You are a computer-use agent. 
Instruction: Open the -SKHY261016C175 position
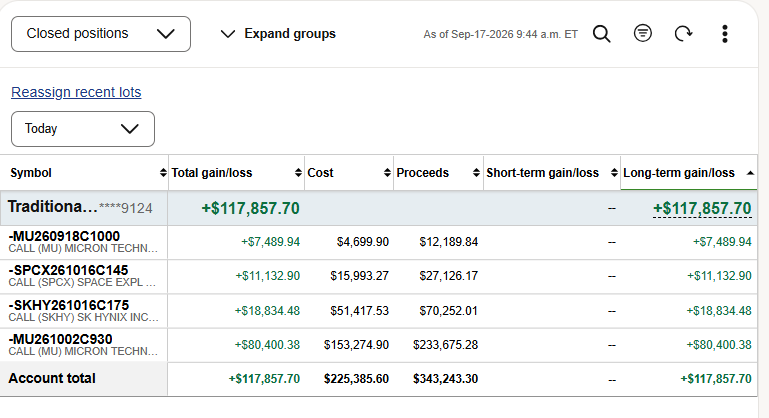pos(69,305)
